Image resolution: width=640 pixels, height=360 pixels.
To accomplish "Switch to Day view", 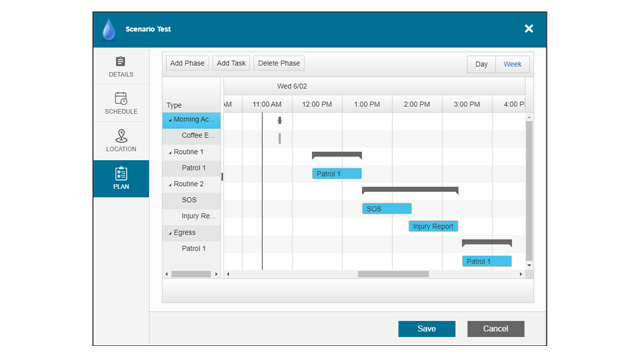I will click(x=481, y=64).
